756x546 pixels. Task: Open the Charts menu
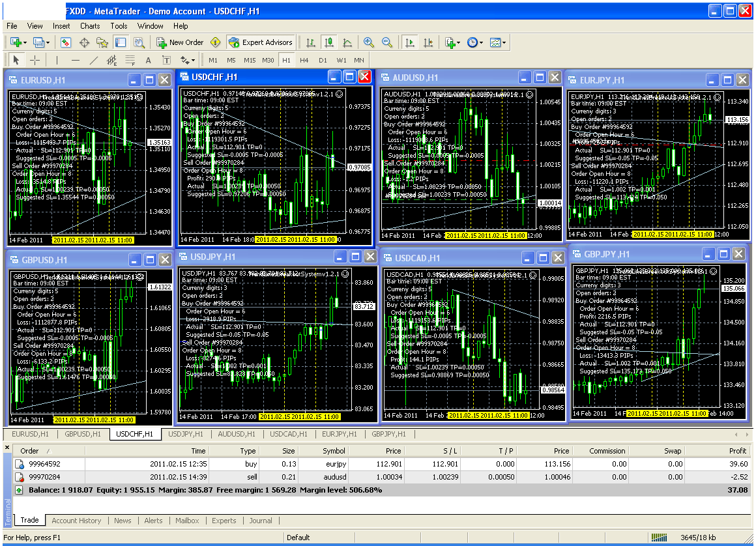(90, 26)
